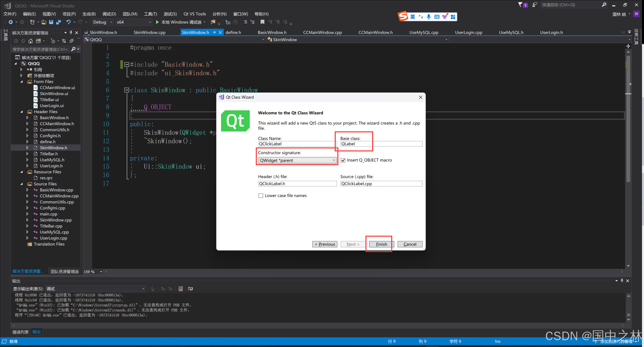
Task: Switch to the 错误列表 tab
Action: 20,332
